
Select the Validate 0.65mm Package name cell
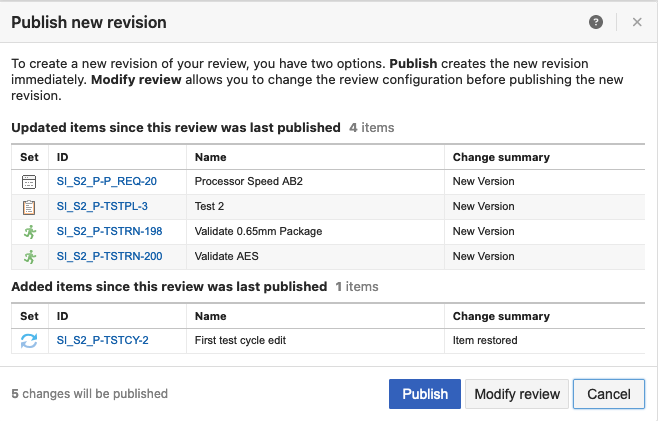(x=258, y=232)
